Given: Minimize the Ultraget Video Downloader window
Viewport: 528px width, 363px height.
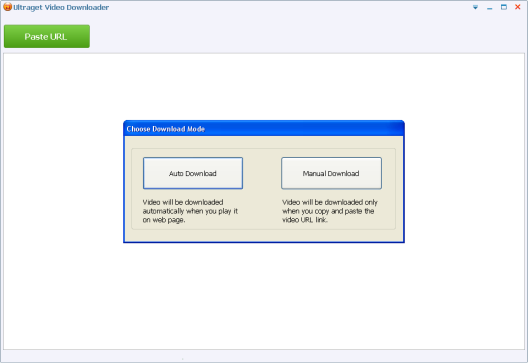Looking at the screenshot, I should [x=489, y=8].
